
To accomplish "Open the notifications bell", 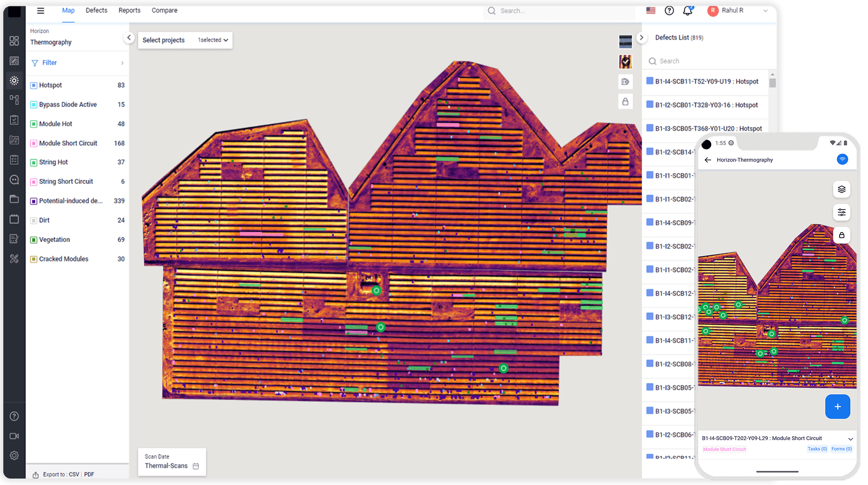I will [x=687, y=11].
